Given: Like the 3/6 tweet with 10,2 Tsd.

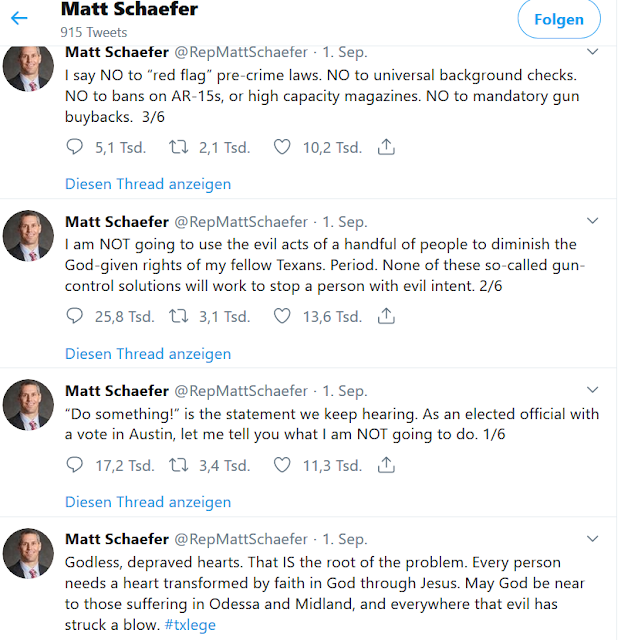Looking at the screenshot, I should coord(282,147).
